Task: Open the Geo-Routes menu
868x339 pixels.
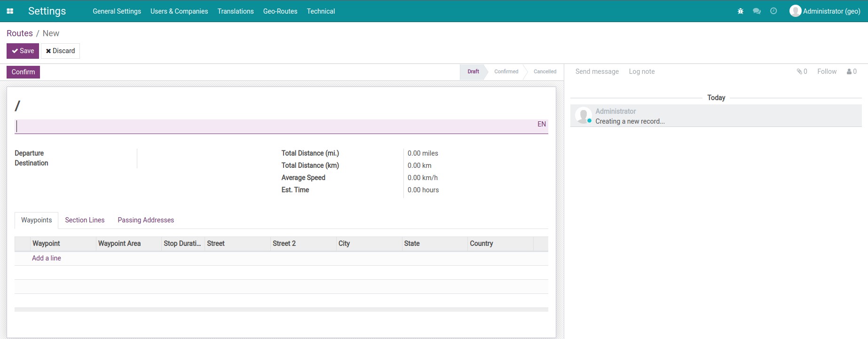Action: pos(280,11)
